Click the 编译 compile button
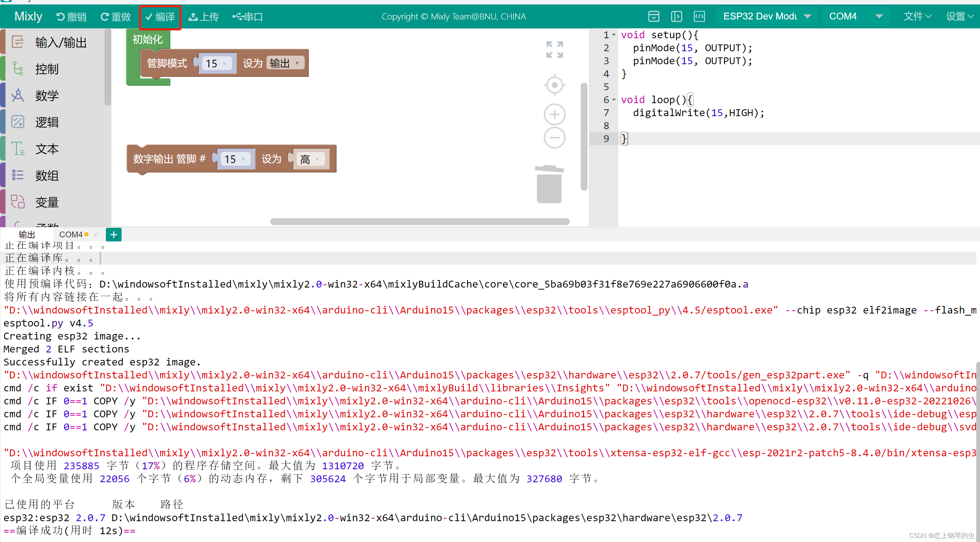Viewport: 980px width, 542px height. coord(160,17)
